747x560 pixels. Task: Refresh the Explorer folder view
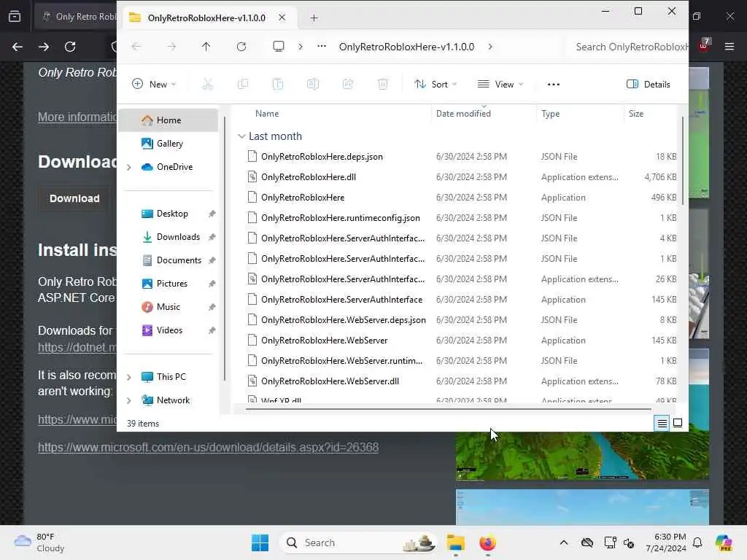point(241,47)
